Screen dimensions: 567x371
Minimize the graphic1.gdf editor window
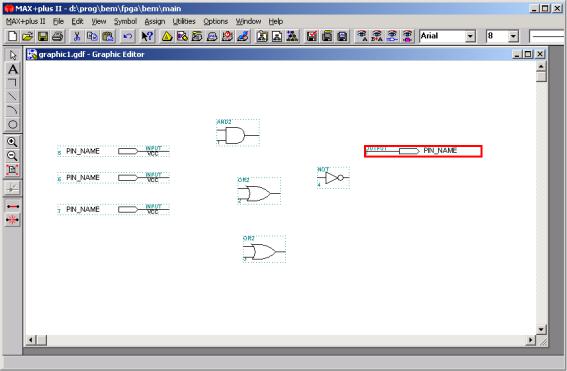tap(517, 54)
